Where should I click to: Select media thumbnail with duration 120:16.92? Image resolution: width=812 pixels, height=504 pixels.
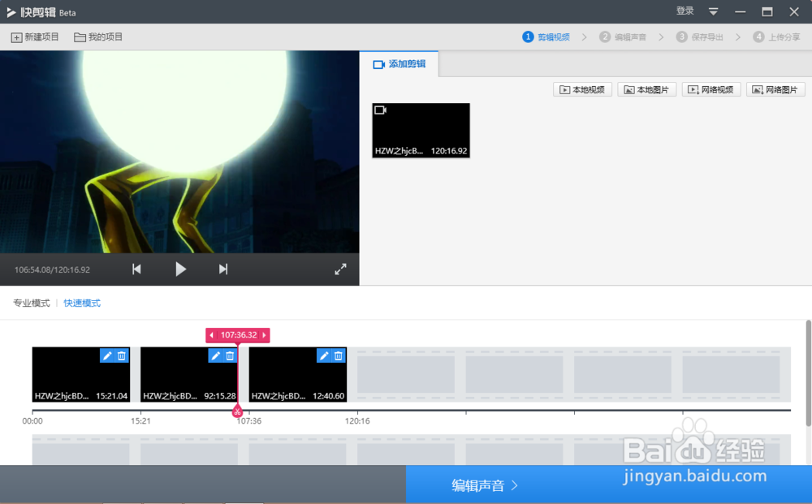(421, 131)
